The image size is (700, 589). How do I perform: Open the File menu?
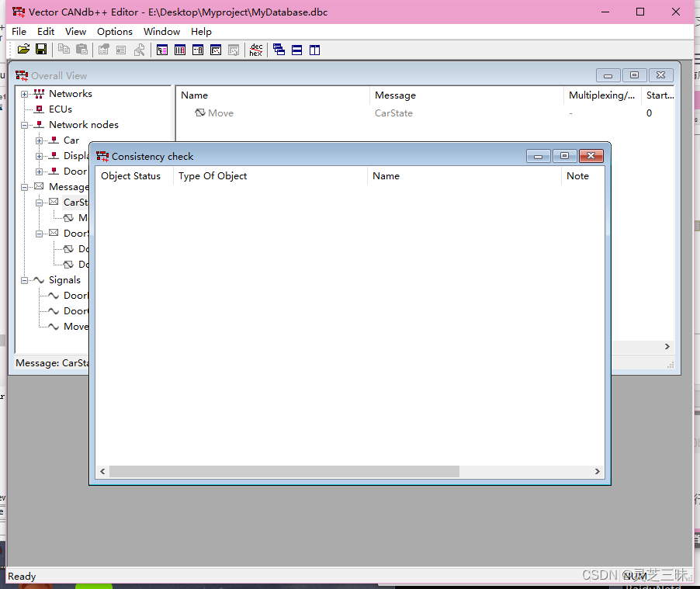pos(19,32)
